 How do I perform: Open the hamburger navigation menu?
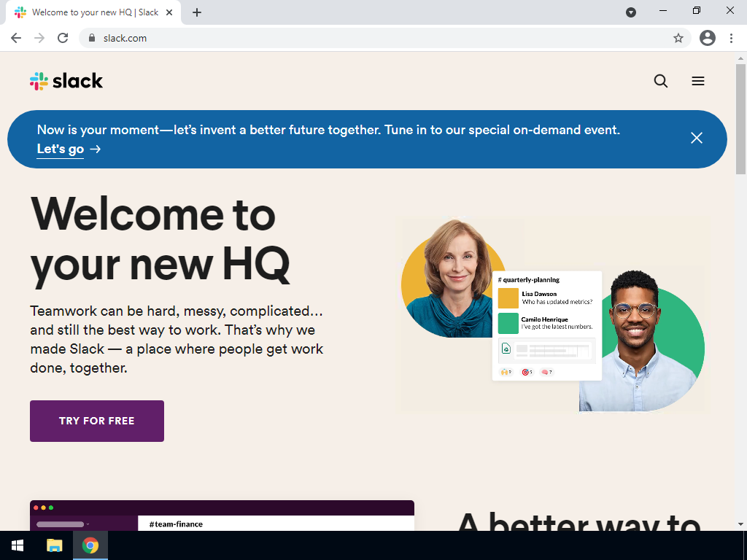click(698, 81)
